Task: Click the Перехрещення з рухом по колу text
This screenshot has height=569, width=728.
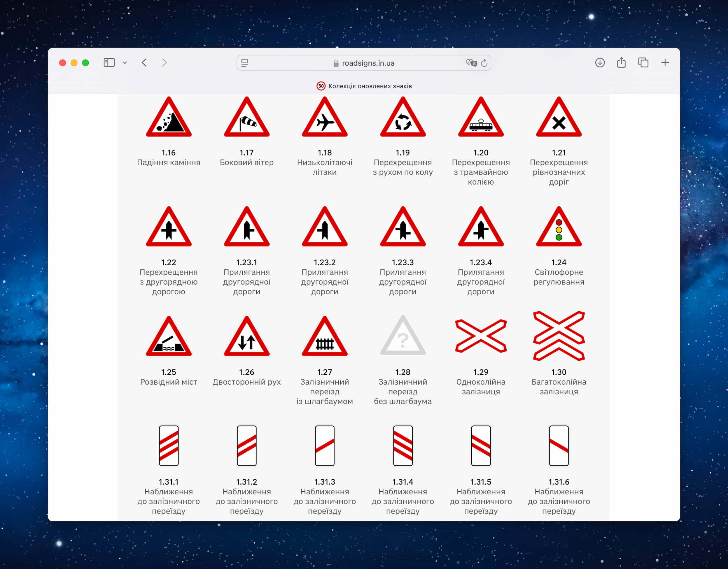Action: 403,167
